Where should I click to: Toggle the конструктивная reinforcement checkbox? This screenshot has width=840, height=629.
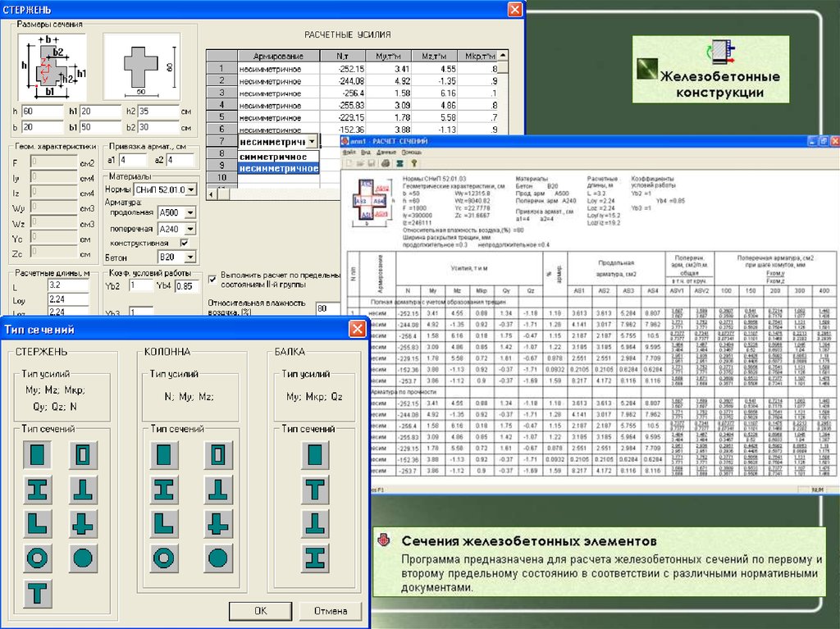tap(185, 244)
